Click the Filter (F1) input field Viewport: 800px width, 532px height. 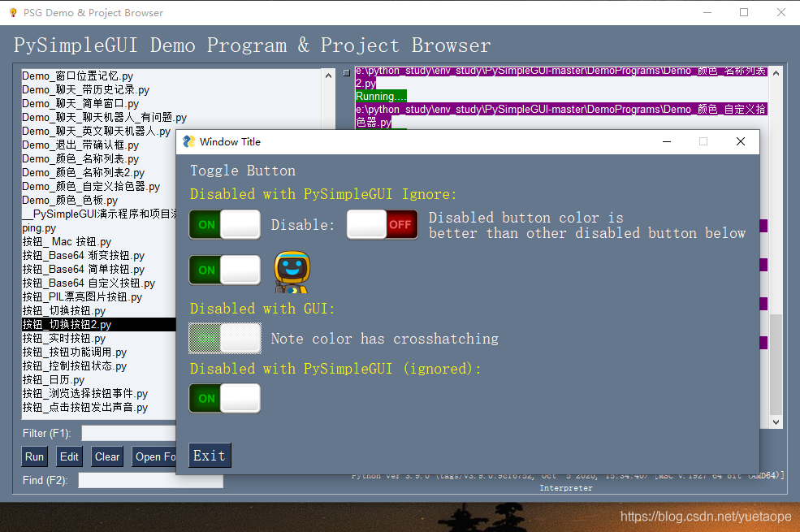[128, 433]
